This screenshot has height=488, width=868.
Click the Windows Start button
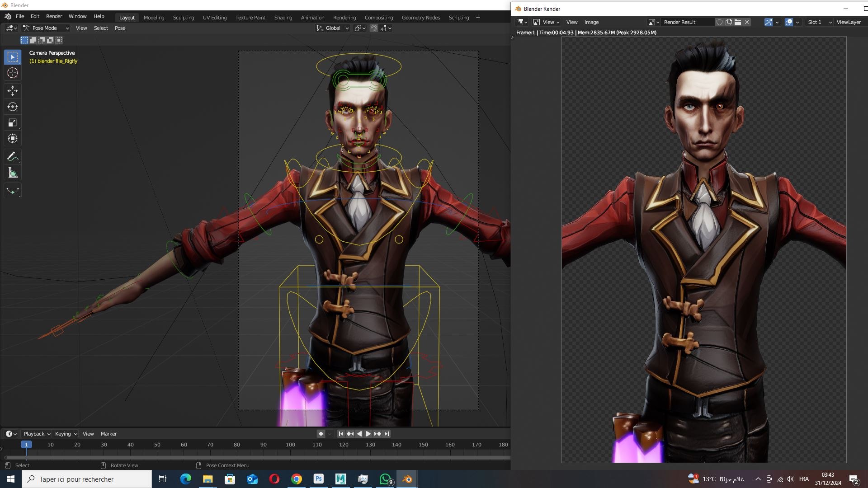[x=11, y=479]
